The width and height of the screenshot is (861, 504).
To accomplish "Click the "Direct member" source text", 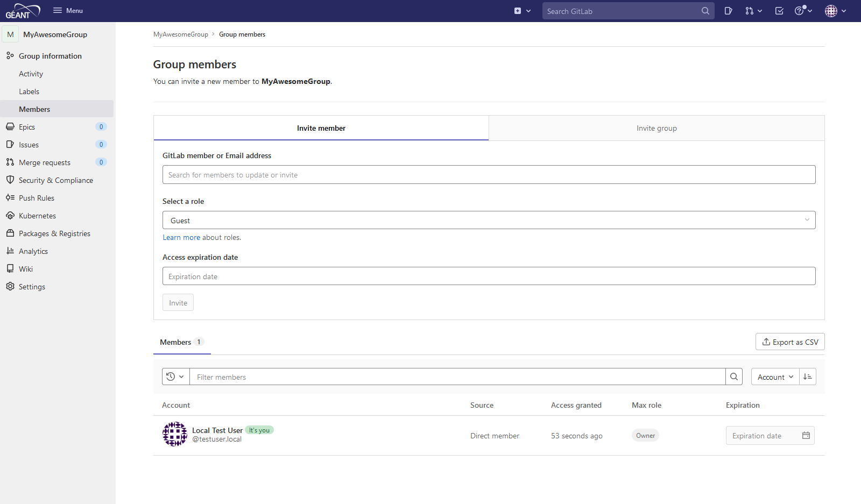I will 495,436.
